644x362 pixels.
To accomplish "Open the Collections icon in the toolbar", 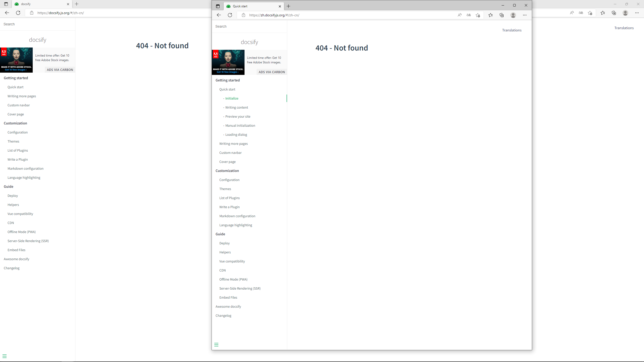I will (x=502, y=15).
